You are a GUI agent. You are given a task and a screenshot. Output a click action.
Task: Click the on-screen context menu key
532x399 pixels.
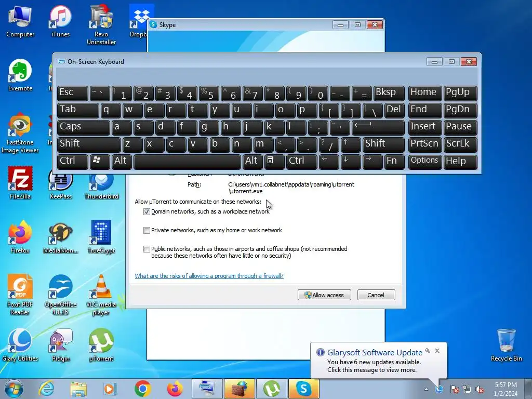[274, 162]
